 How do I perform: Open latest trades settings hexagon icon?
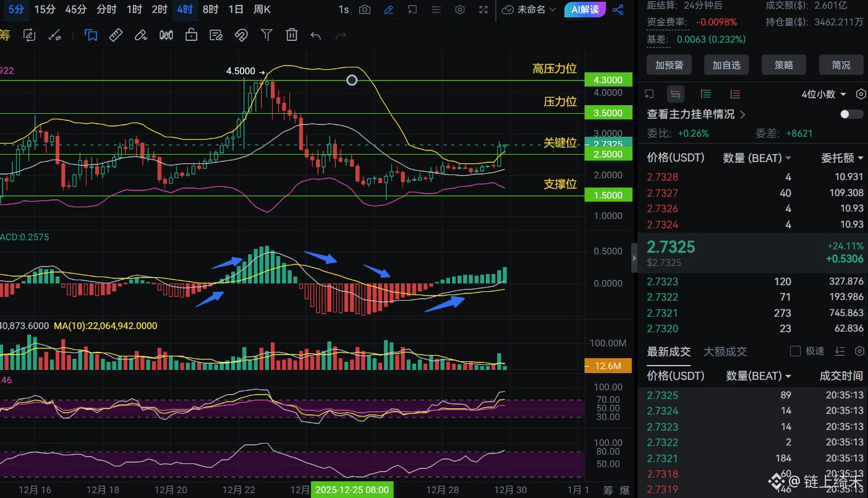[x=859, y=351]
